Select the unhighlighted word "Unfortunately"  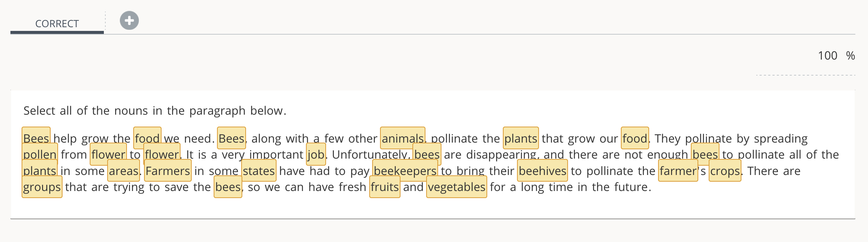tap(370, 155)
